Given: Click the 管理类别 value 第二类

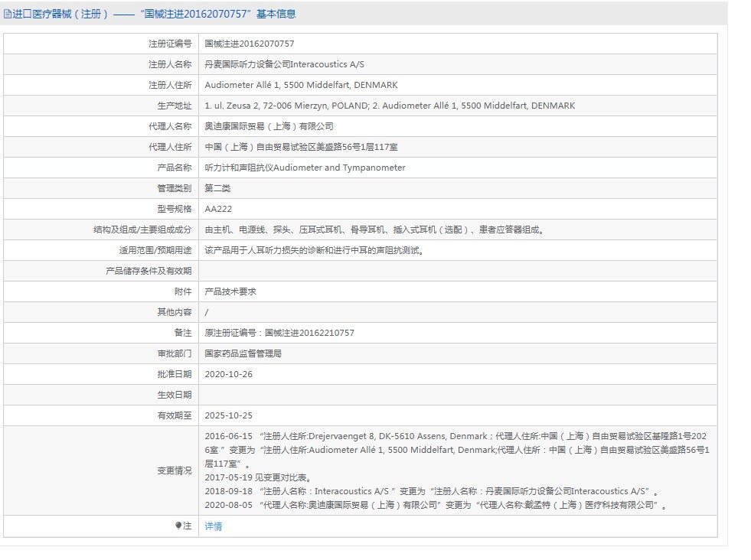Looking at the screenshot, I should (x=217, y=188).
